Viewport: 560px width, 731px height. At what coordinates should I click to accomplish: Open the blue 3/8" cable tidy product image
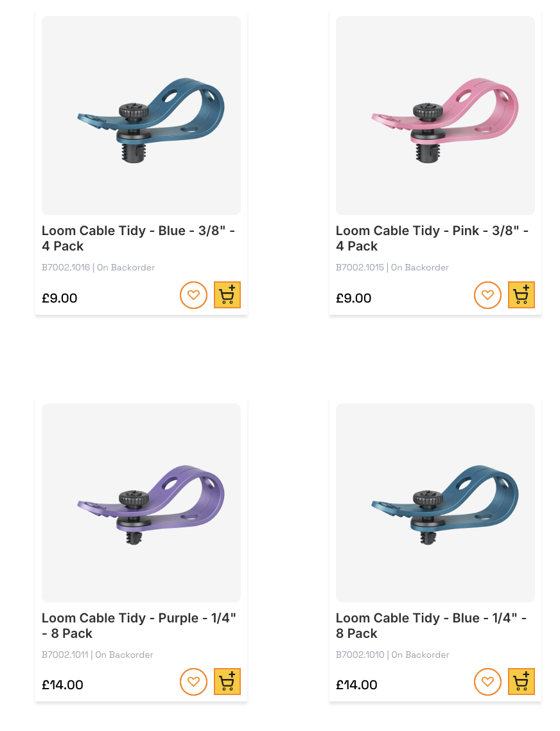pyautogui.click(x=141, y=116)
